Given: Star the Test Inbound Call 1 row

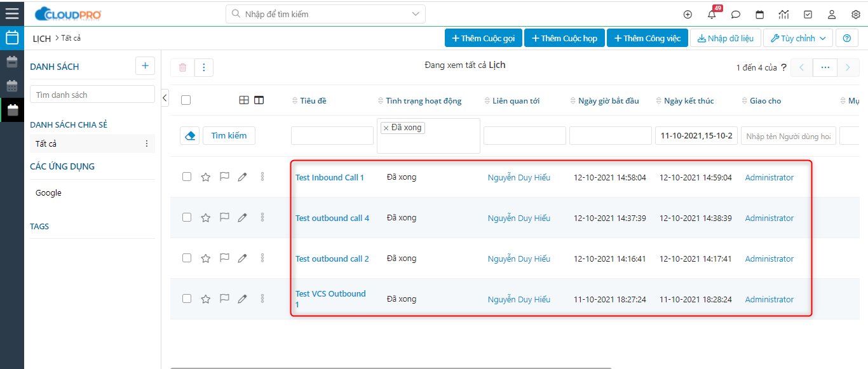Looking at the screenshot, I should [205, 177].
